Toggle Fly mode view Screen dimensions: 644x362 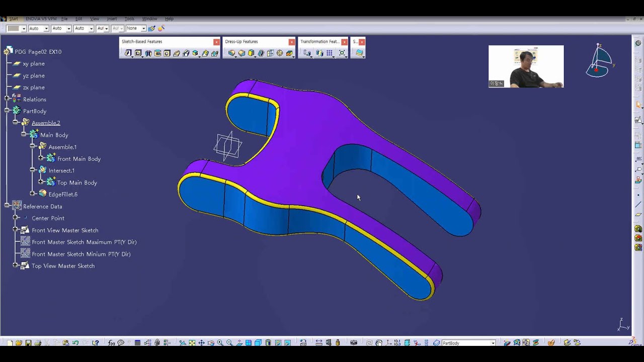182,343
